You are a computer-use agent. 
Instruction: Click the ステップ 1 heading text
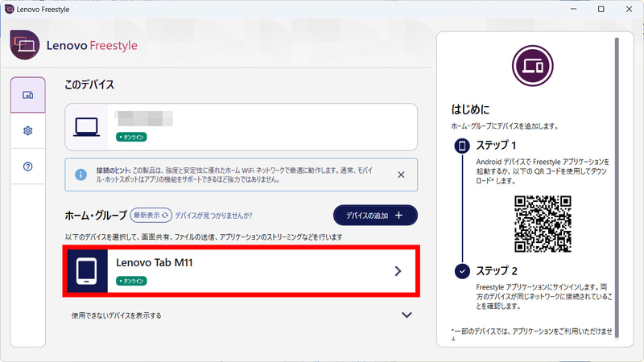(496, 146)
